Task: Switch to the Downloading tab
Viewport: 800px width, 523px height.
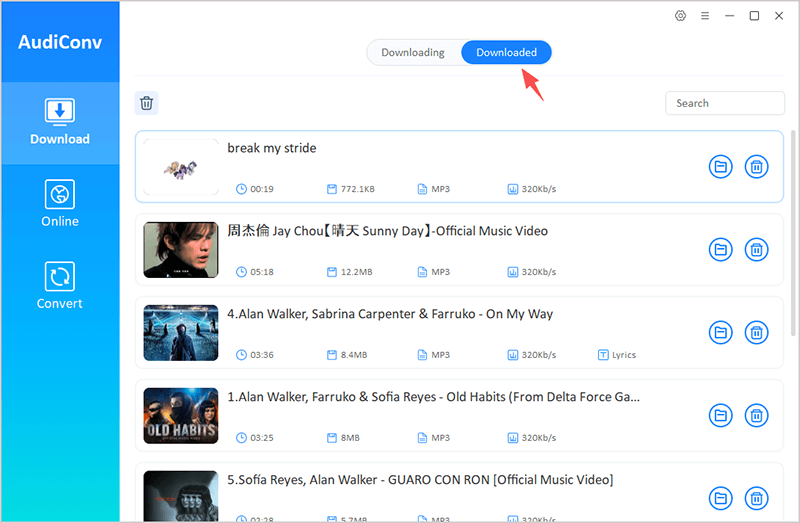Action: click(413, 53)
